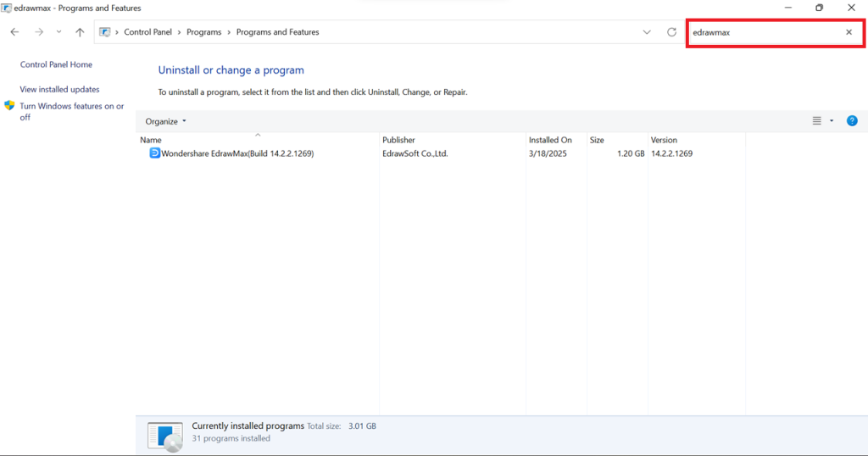This screenshot has width=868, height=456.
Task: Open help with the blue question icon
Action: 852,120
